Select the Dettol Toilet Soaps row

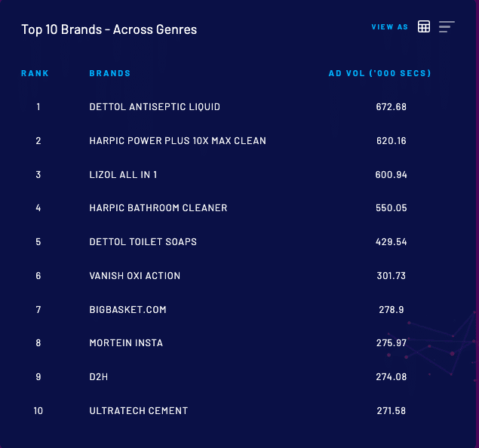pos(143,242)
